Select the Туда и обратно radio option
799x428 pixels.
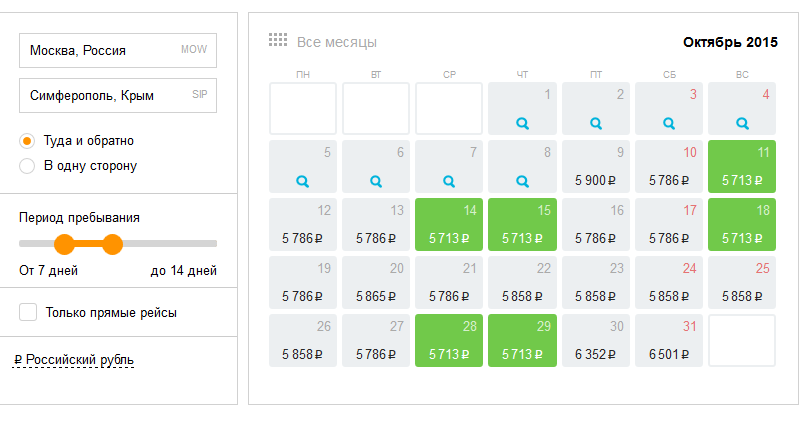28,140
